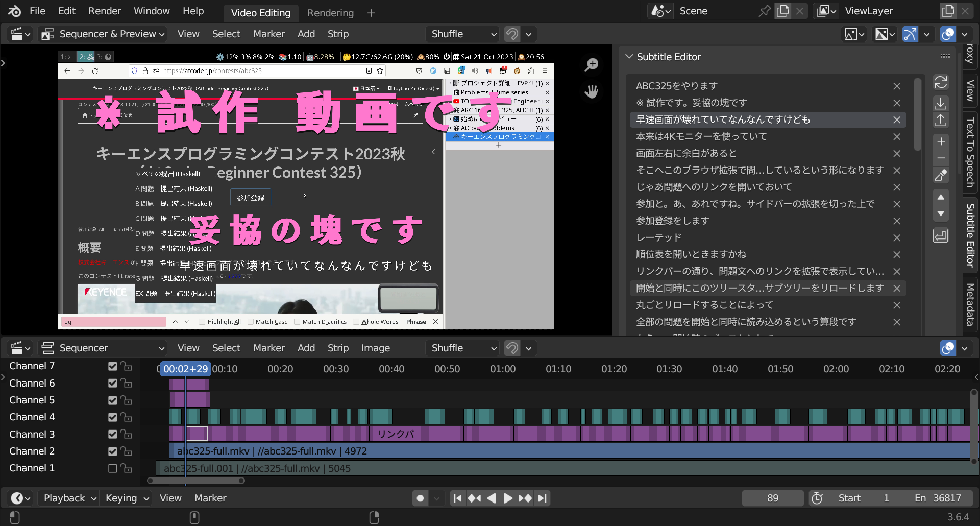The width and height of the screenshot is (980, 526).
Task: Uncheck Channel 2 mute checkbox
Action: click(113, 451)
